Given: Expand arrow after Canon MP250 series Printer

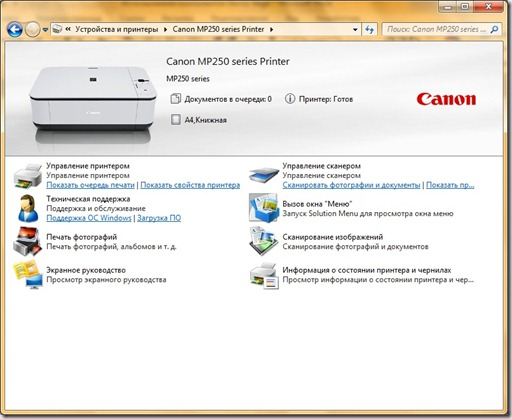Looking at the screenshot, I should click(272, 29).
